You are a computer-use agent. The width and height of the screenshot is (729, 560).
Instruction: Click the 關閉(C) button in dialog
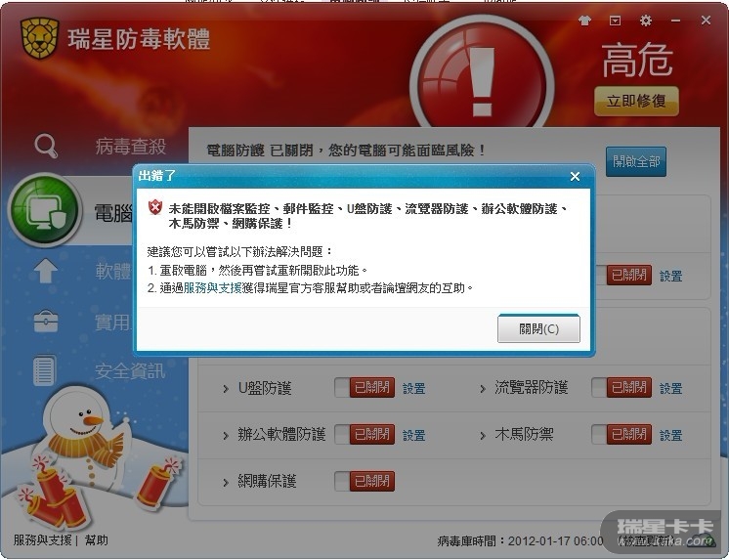tap(538, 328)
